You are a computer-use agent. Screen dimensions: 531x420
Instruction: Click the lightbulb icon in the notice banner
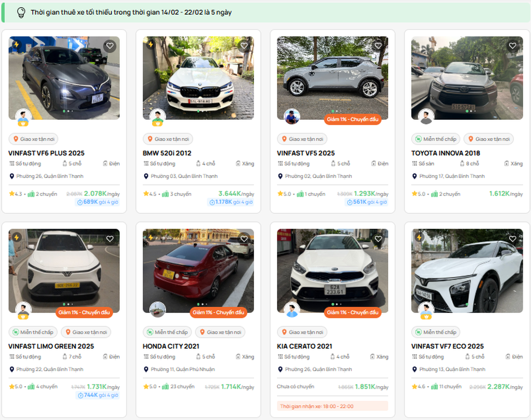point(21,12)
